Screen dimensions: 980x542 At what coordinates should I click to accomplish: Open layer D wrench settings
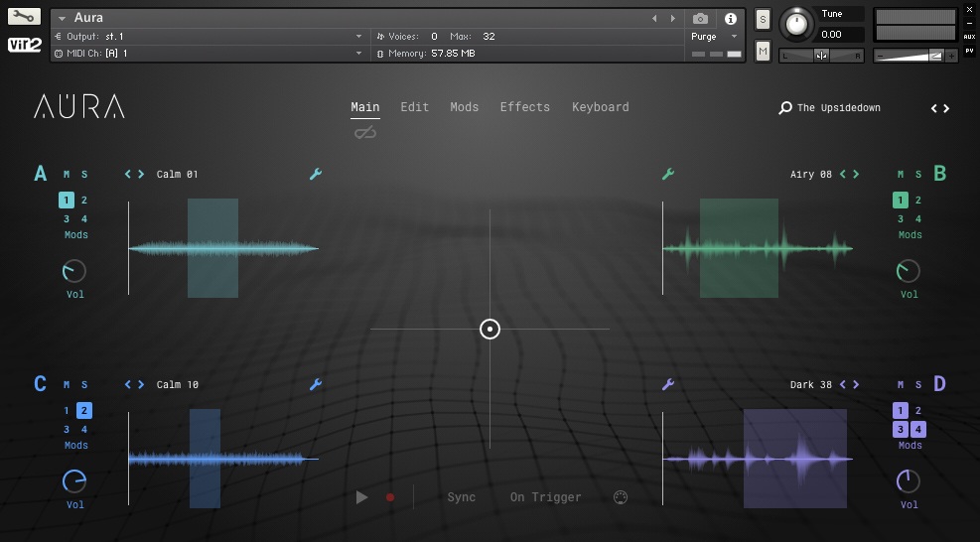click(x=668, y=385)
